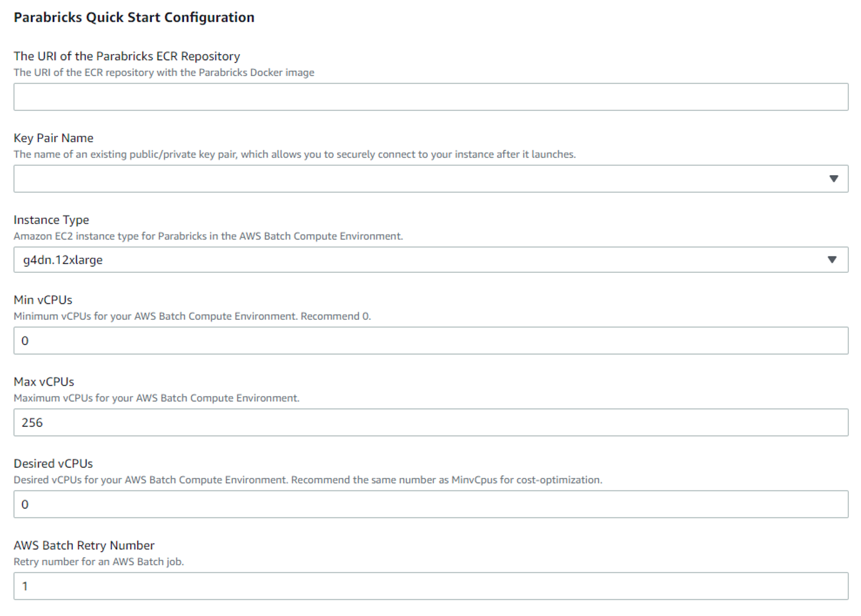This screenshot has height=616, width=861.
Task: Click the AWS Batch Retry Number field
Action: pyautogui.click(x=430, y=586)
